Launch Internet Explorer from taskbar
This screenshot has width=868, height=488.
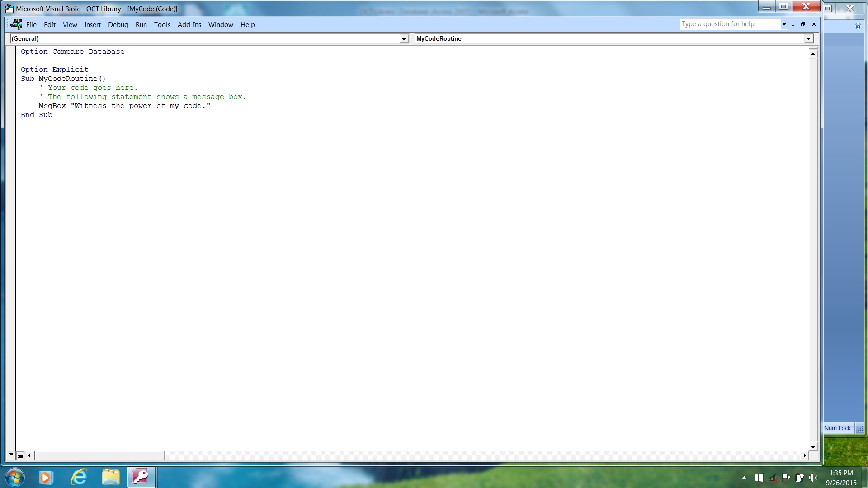click(x=79, y=477)
